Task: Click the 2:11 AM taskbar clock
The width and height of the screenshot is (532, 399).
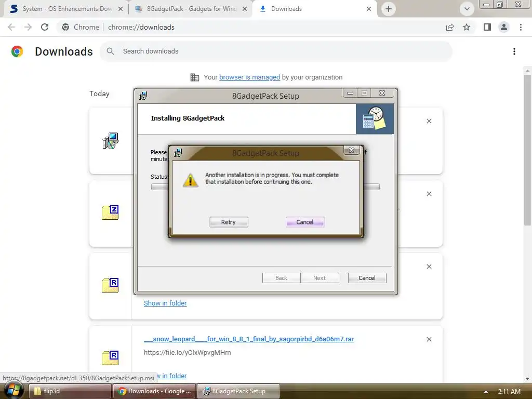Action: click(509, 392)
